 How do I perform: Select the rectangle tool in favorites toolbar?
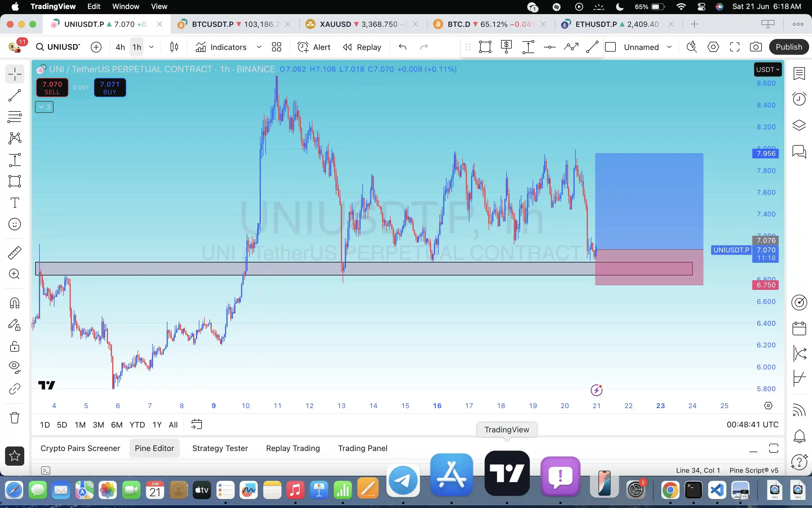point(485,47)
